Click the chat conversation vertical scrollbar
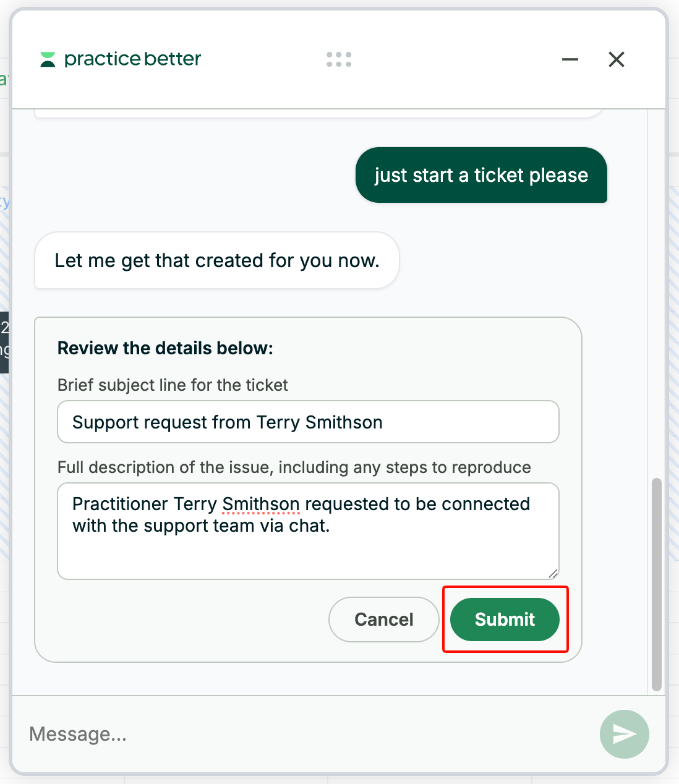 pyautogui.click(x=657, y=584)
